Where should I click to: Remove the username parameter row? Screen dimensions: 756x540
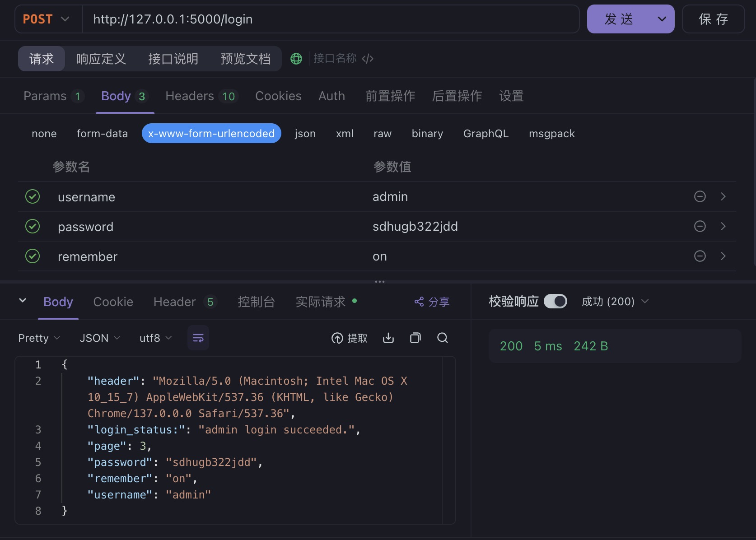[700, 196]
